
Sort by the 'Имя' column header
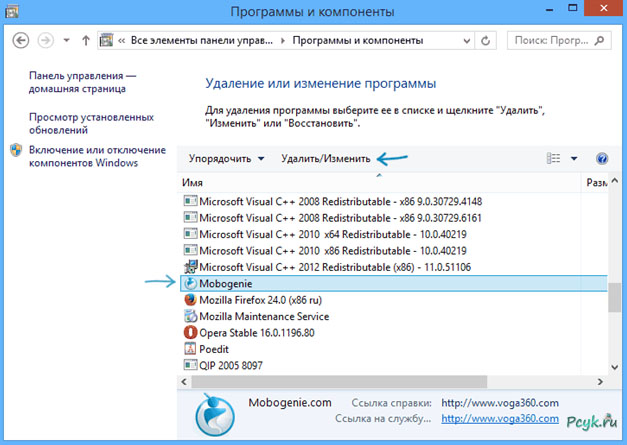click(x=379, y=183)
